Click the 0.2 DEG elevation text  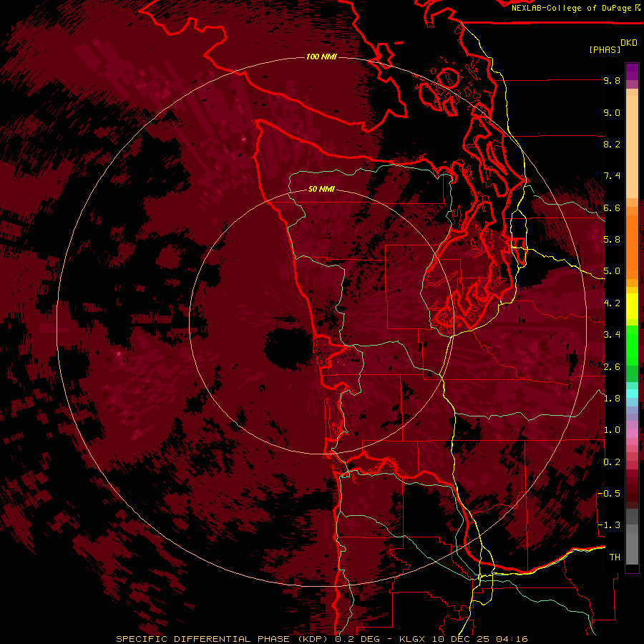coord(357,639)
